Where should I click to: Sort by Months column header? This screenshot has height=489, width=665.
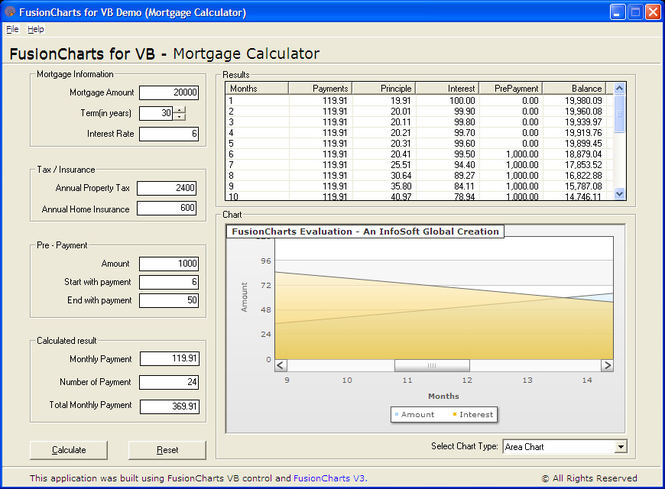click(x=257, y=89)
